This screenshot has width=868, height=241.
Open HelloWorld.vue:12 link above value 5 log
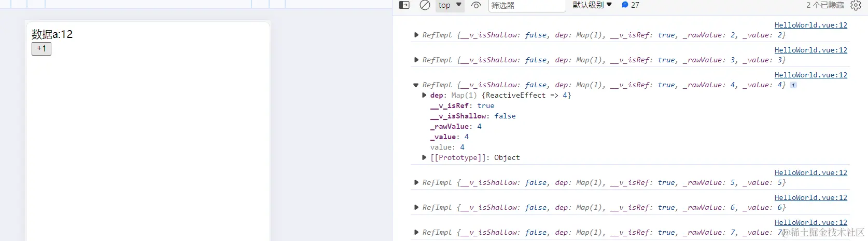tap(810, 172)
